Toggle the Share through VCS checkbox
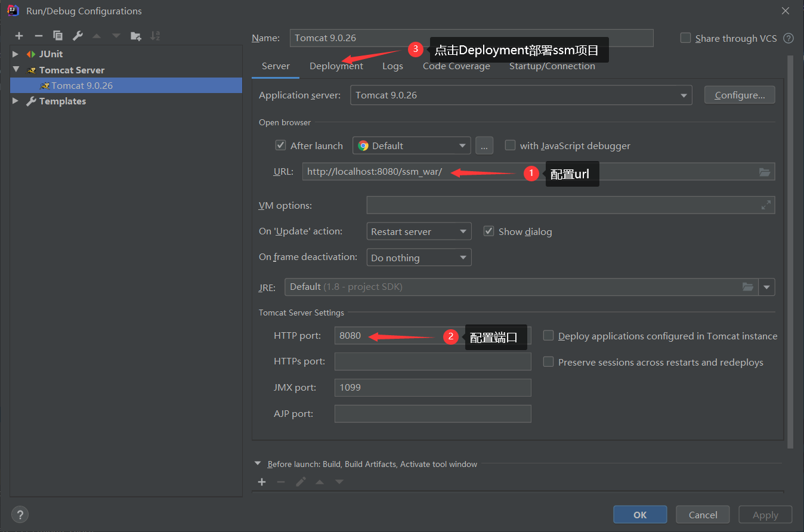Image resolution: width=804 pixels, height=532 pixels. (x=685, y=38)
